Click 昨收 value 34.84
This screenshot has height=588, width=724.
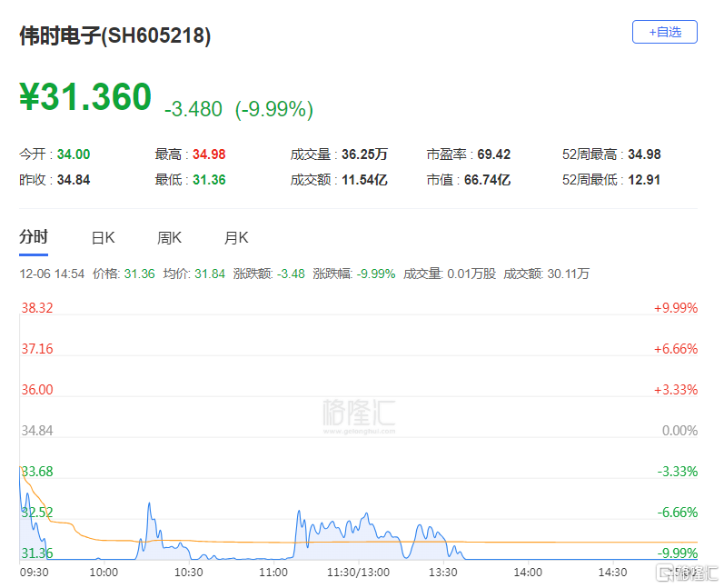(74, 180)
